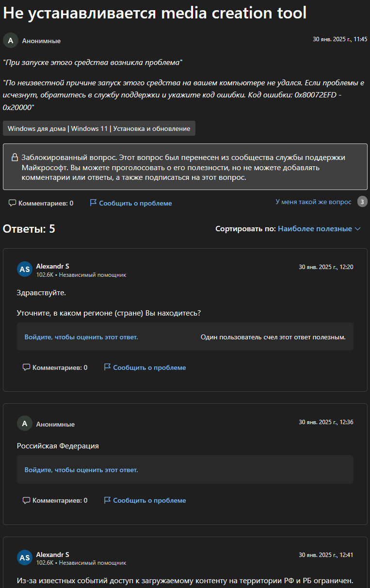Click 'Войдите, чтобы оценить' in first answer
This screenshot has height=588, width=370.
point(81,337)
